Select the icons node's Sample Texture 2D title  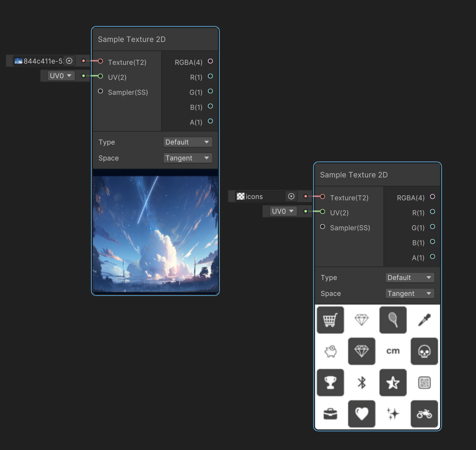pos(354,175)
